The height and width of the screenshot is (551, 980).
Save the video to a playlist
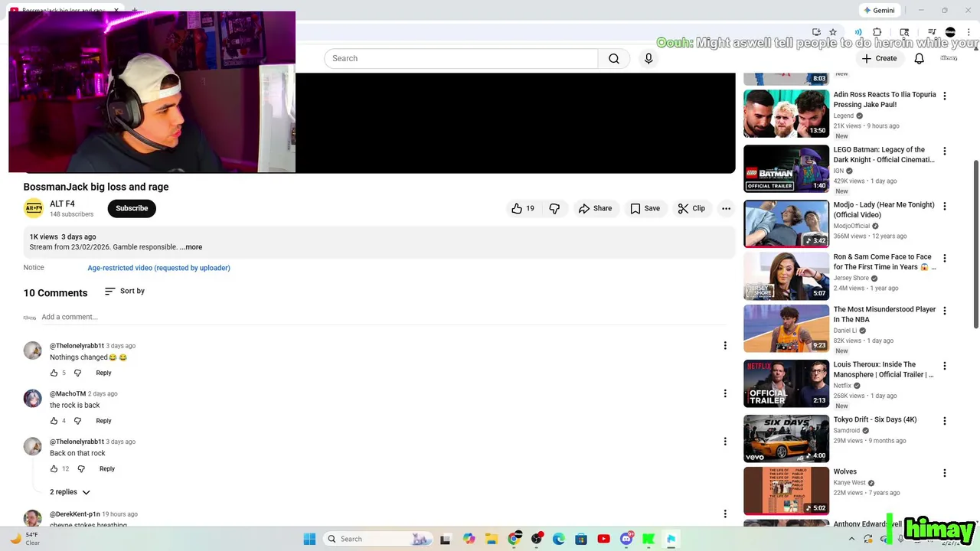[x=645, y=208]
